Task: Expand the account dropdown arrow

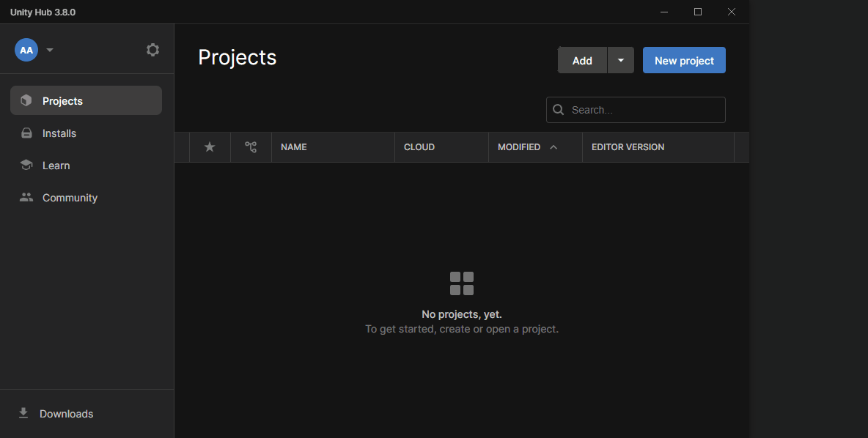Action: tap(50, 50)
